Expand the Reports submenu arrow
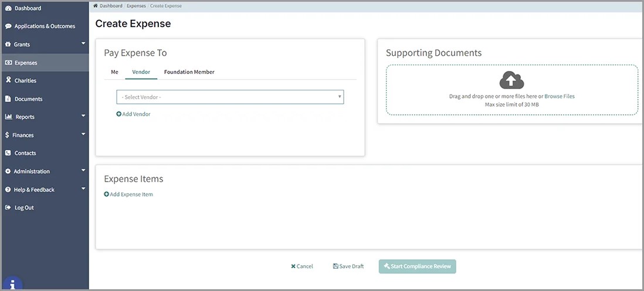 point(83,116)
